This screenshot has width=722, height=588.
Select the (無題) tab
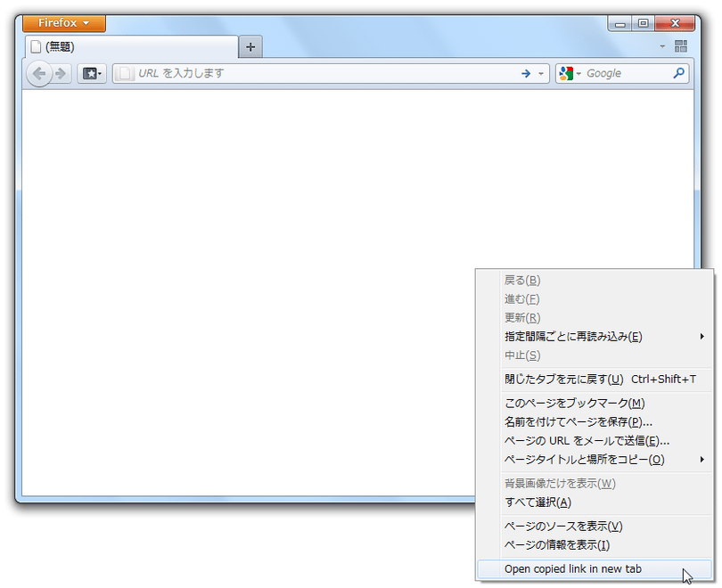click(x=131, y=46)
